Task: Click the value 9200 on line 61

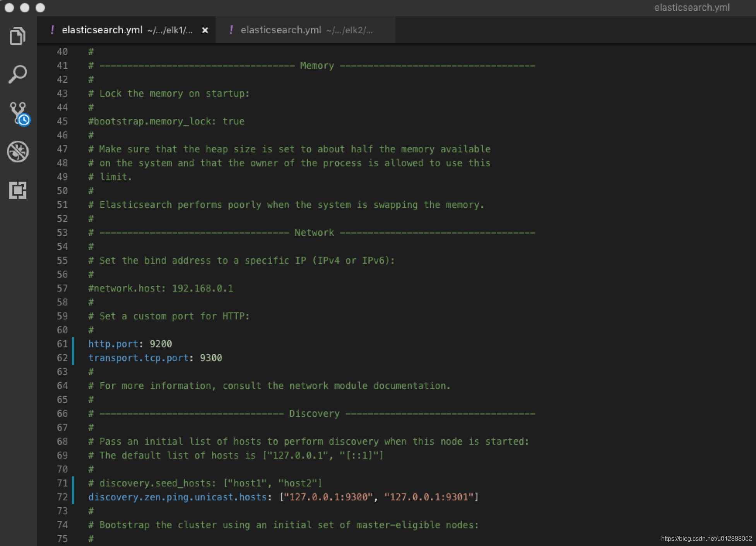Action: coord(161,344)
